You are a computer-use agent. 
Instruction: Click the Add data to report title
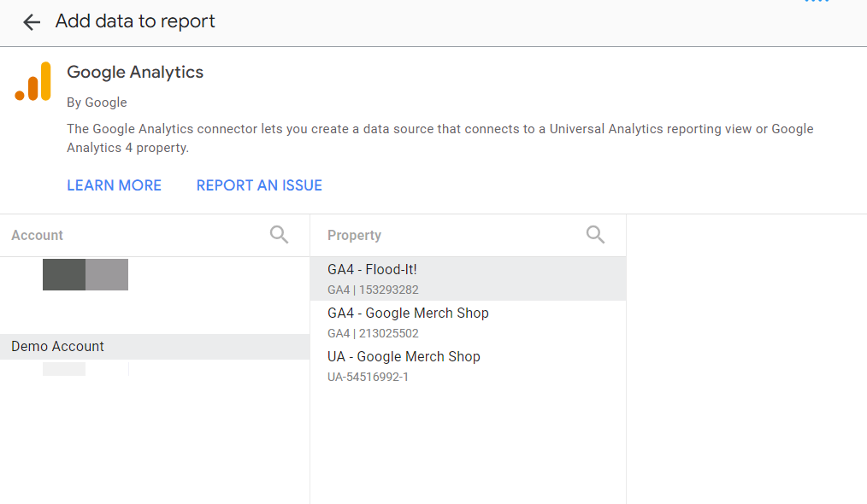click(x=135, y=21)
